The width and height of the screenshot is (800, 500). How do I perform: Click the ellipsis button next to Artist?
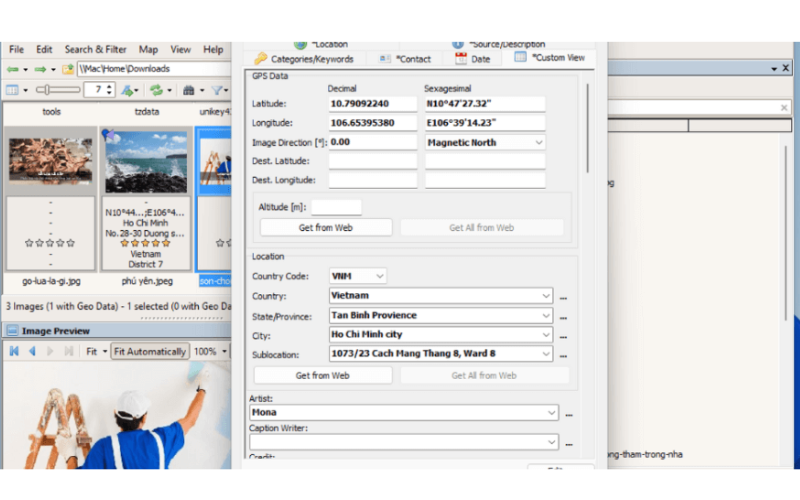coord(569,415)
